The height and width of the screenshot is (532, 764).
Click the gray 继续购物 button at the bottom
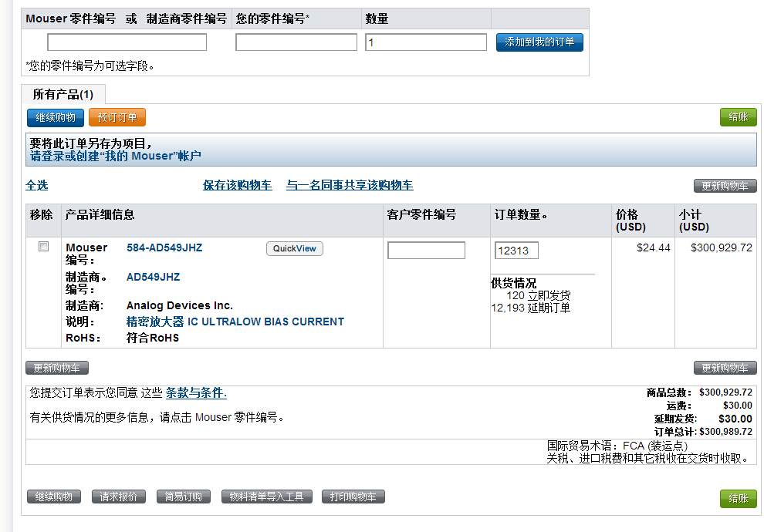tap(53, 497)
